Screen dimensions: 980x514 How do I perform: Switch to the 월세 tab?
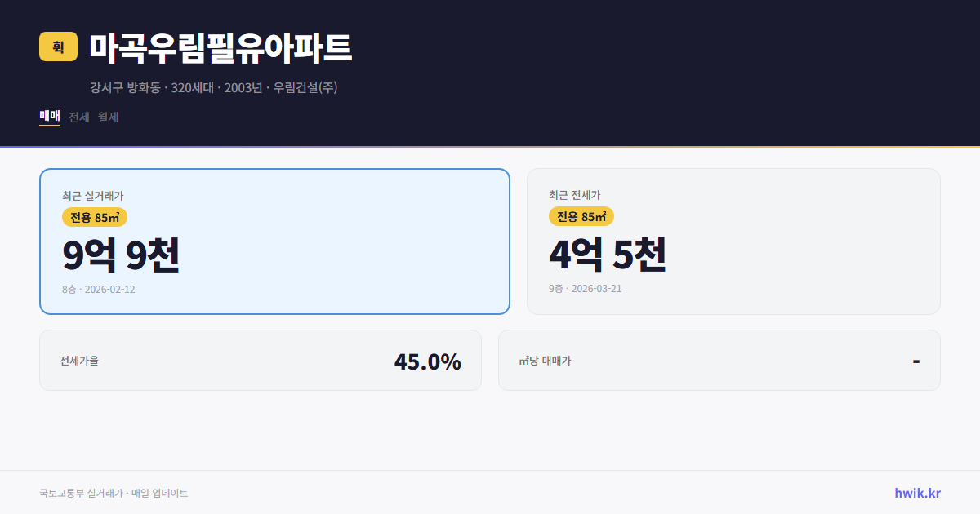107,117
